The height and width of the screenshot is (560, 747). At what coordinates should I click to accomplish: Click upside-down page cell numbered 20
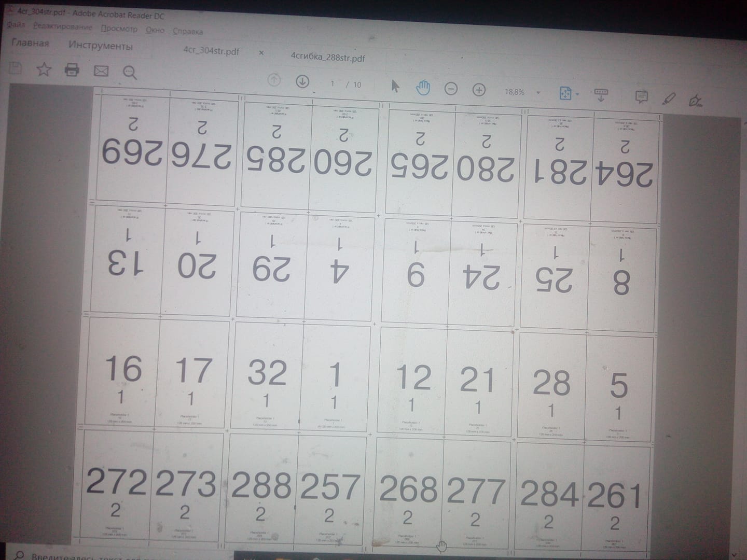(x=197, y=262)
